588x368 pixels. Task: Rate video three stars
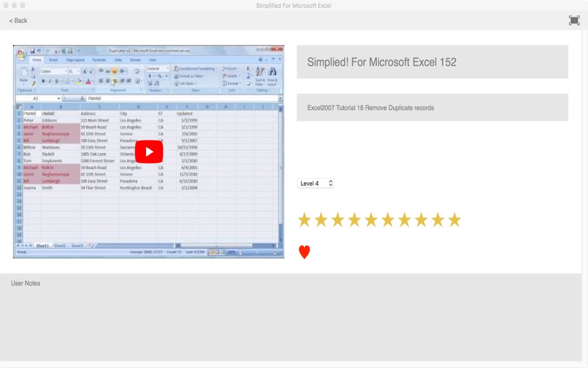coord(337,220)
